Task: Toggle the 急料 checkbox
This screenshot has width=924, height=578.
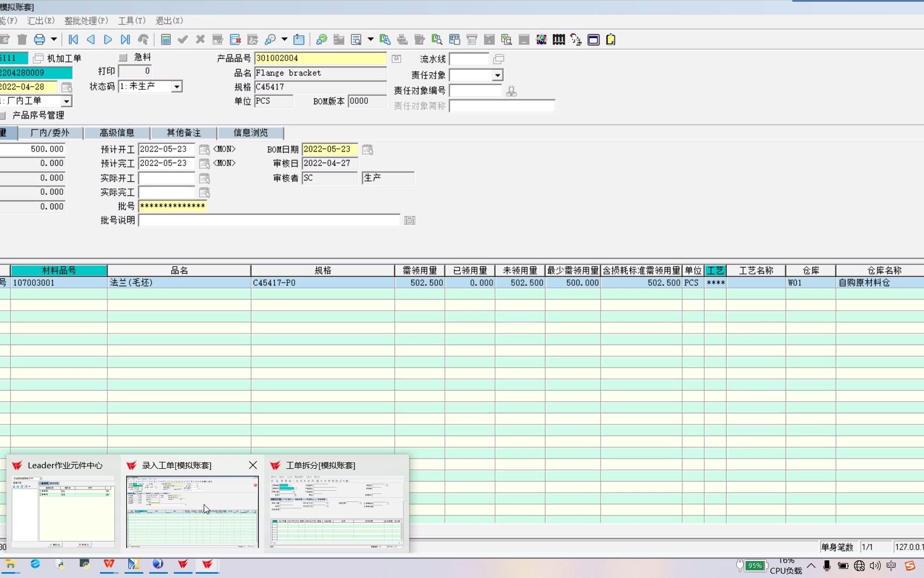Action: [123, 57]
